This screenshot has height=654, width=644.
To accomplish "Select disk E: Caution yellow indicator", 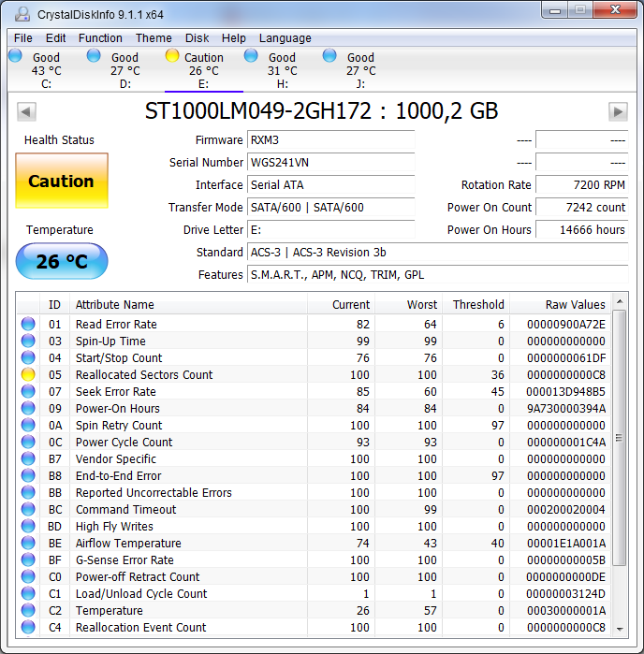I will coord(172,55).
